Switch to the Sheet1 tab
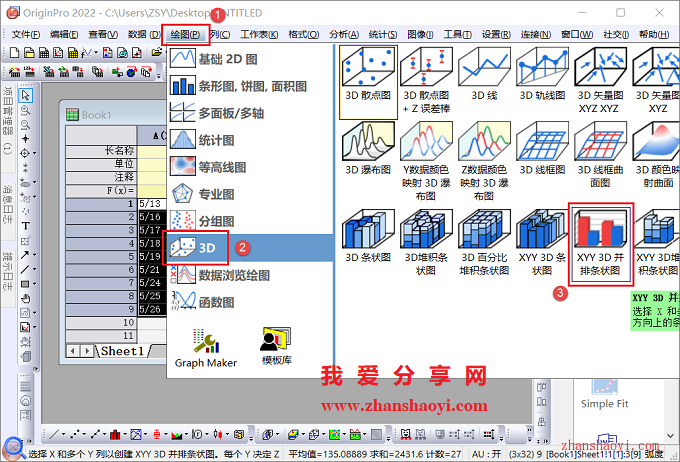The height and width of the screenshot is (462, 680). tap(122, 351)
